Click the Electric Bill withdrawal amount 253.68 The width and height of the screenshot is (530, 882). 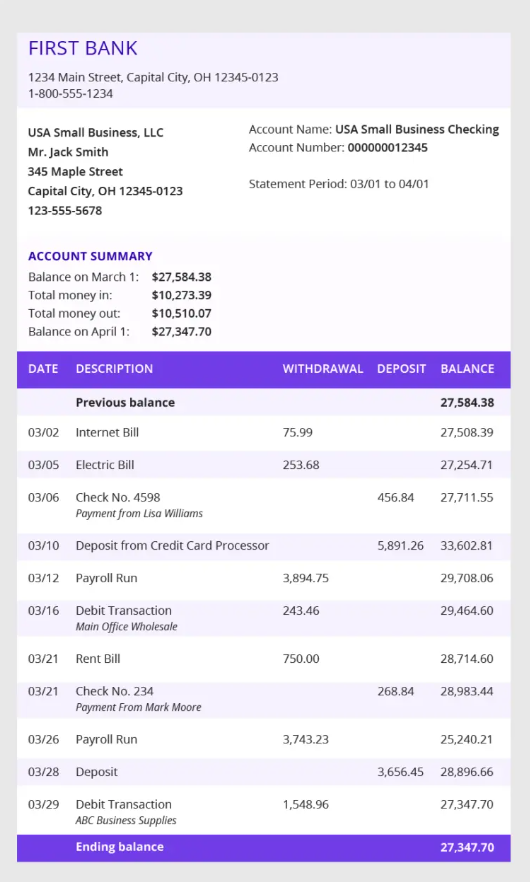(x=301, y=465)
